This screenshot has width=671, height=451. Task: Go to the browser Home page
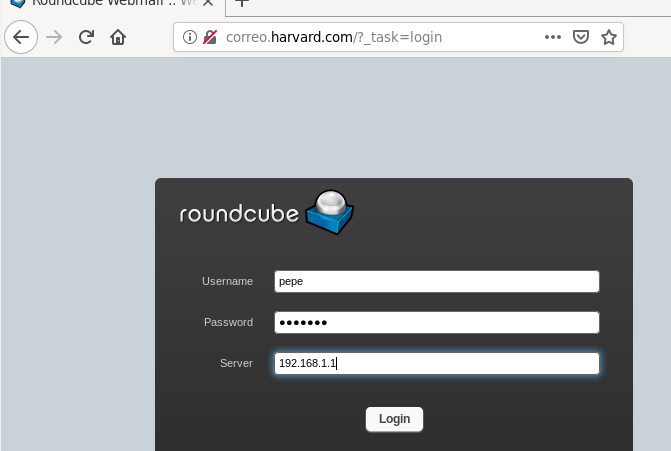118,38
